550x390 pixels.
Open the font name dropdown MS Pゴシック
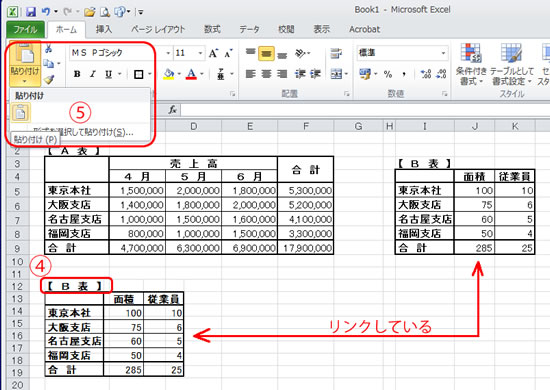pyautogui.click(x=168, y=53)
